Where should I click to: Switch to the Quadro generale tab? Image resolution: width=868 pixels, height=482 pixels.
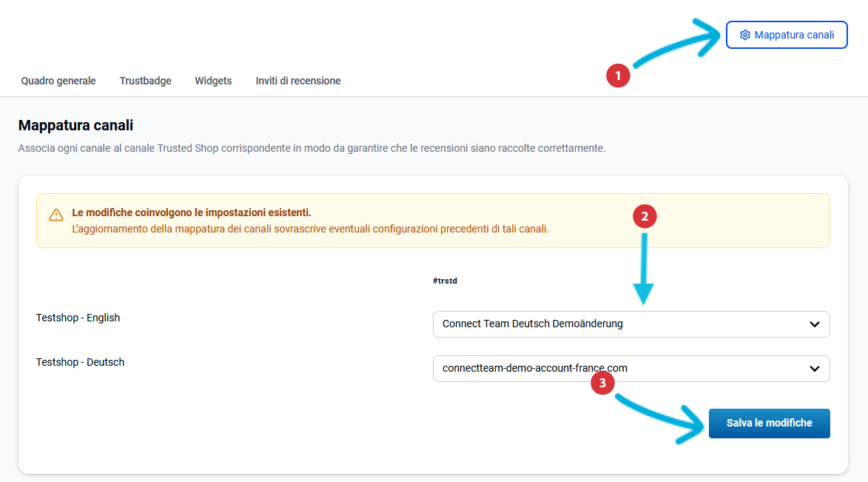point(58,81)
